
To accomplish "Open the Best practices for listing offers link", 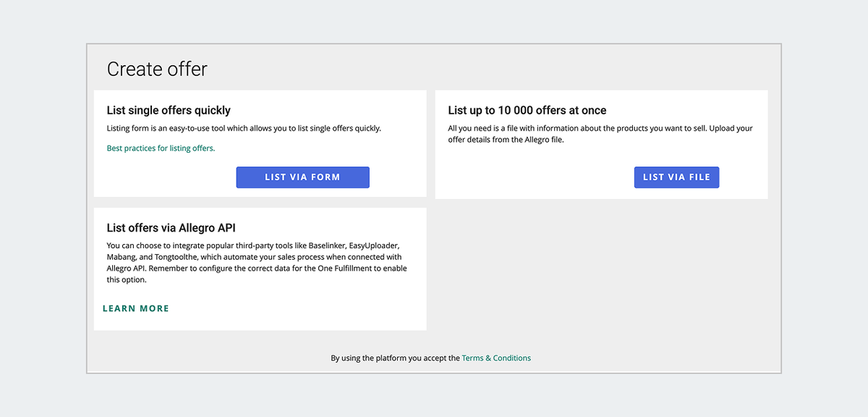I will pyautogui.click(x=161, y=148).
